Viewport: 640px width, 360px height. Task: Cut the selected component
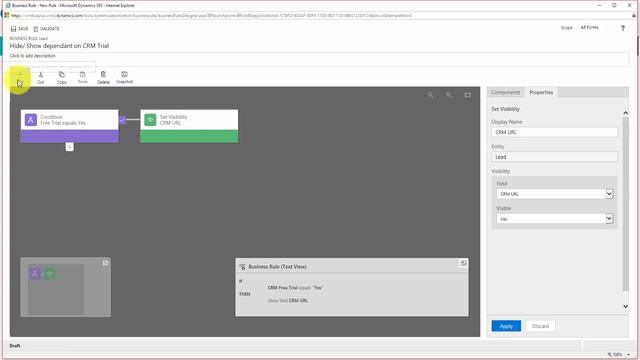point(41,78)
